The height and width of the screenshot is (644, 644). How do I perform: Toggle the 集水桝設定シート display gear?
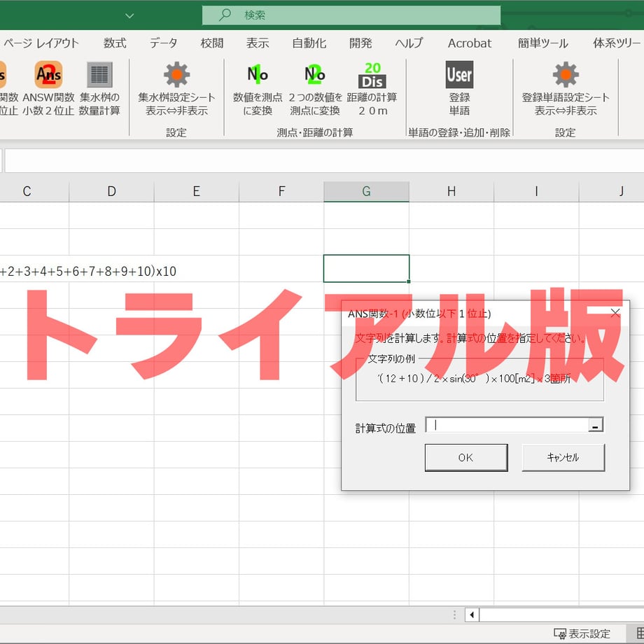[x=176, y=75]
